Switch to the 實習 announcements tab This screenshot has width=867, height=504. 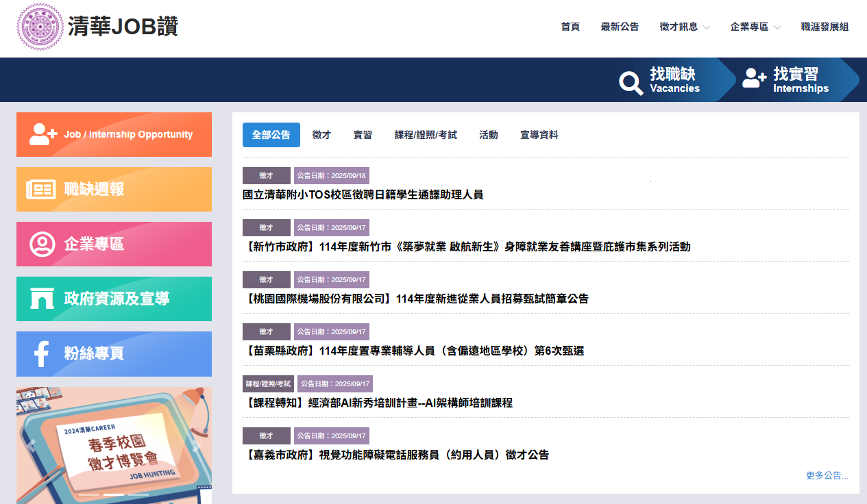click(363, 135)
